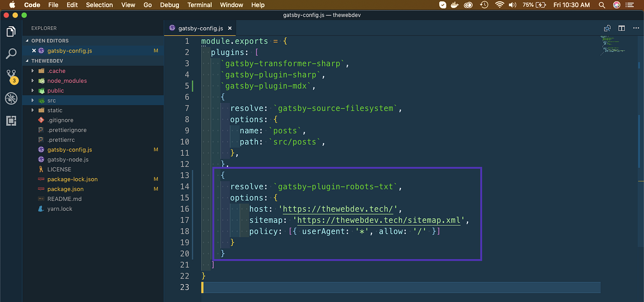The width and height of the screenshot is (644, 302).
Task: Expand the static folder
Action: click(x=33, y=110)
